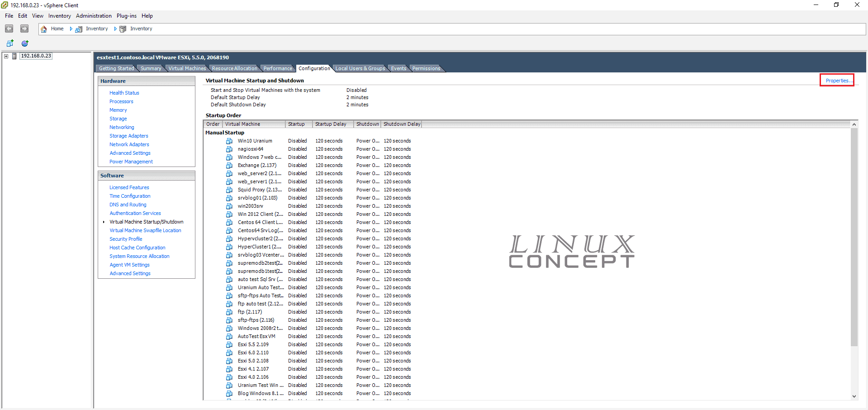Click the second Inventory breadcrumb icon
868x410 pixels.
click(x=123, y=29)
